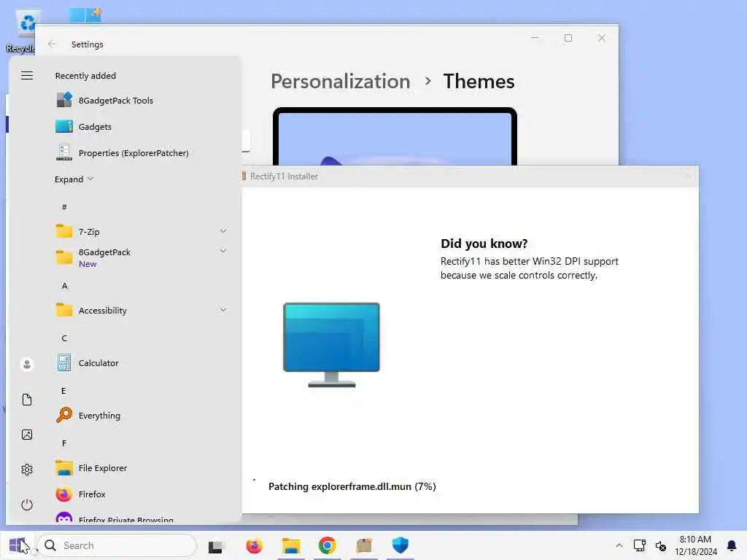The height and width of the screenshot is (560, 747).
Task: Open the Recycle Bin desktop icon
Action: [x=21, y=31]
